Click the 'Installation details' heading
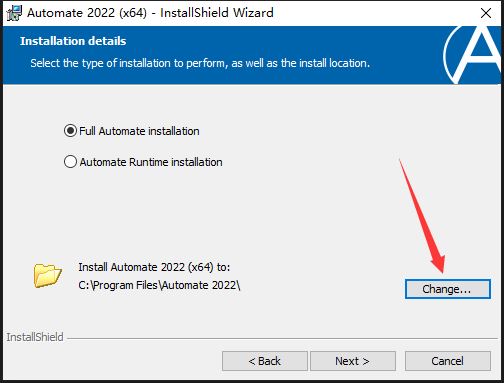 click(x=73, y=41)
